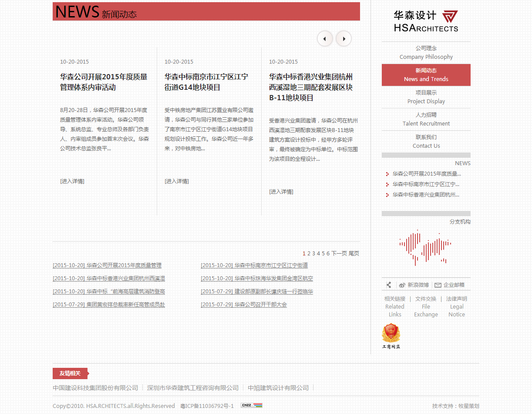This screenshot has height=414, width=532.
Task: Open details link under 杭州西溪湿地 B-11 article
Action: 281,192
